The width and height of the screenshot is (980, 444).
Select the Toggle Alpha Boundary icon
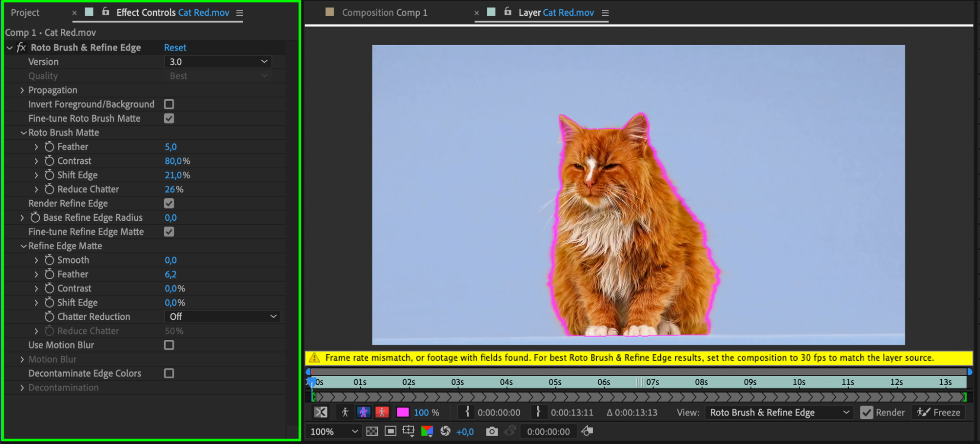click(x=363, y=412)
